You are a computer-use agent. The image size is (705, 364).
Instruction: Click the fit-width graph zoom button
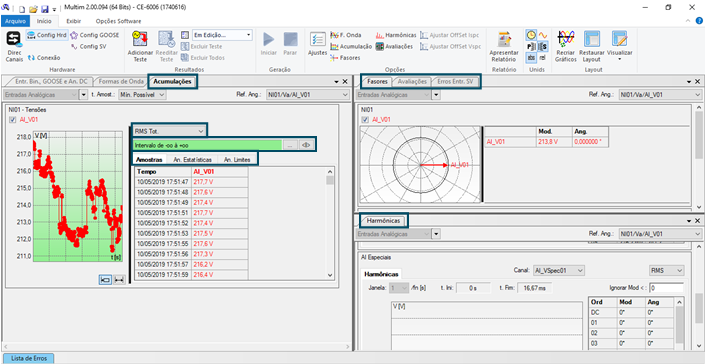(x=119, y=280)
